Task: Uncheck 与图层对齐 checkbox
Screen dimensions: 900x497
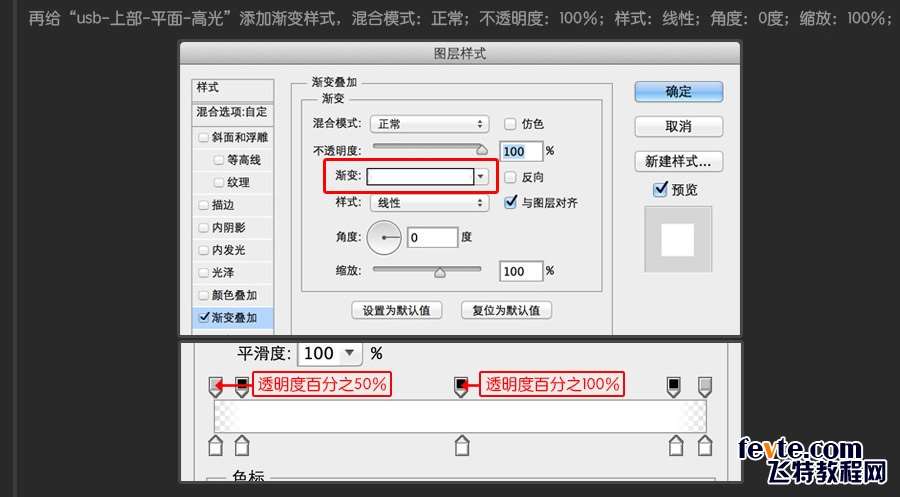Action: 510,202
